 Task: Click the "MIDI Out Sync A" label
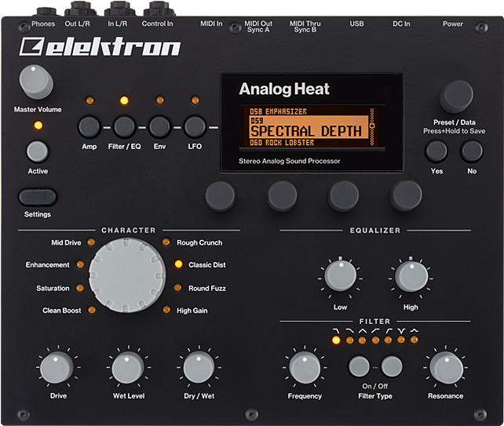pos(258,27)
